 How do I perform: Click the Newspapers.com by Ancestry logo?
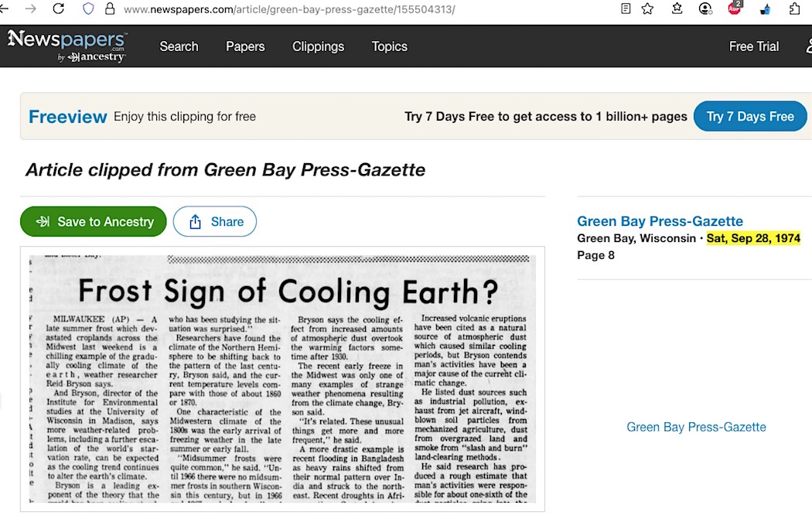click(67, 46)
